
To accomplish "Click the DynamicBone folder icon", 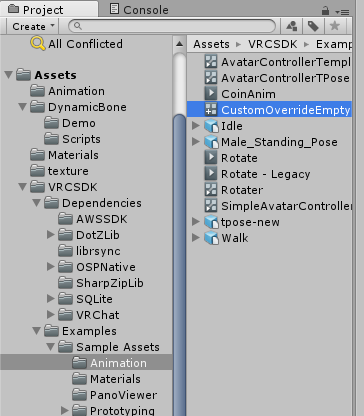I will pyautogui.click(x=37, y=107).
